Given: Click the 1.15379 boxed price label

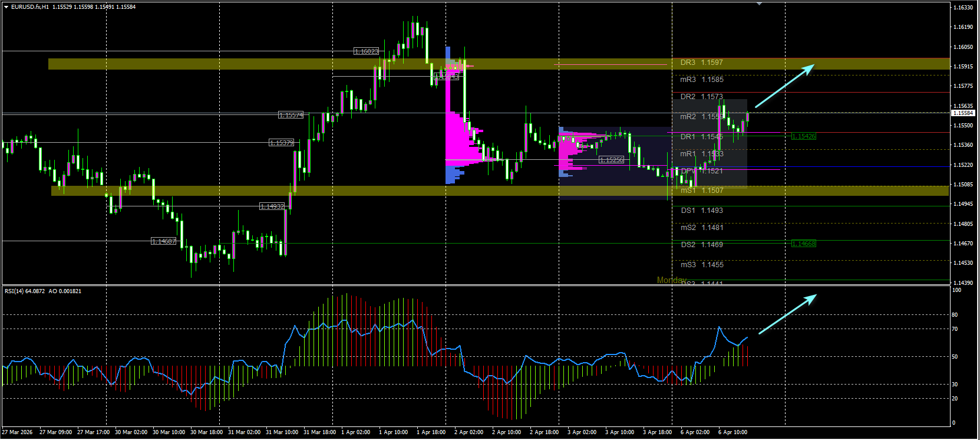Looking at the screenshot, I should (282, 143).
